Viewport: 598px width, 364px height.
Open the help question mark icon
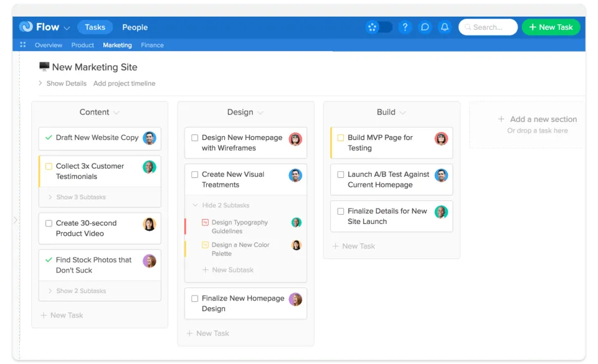405,27
